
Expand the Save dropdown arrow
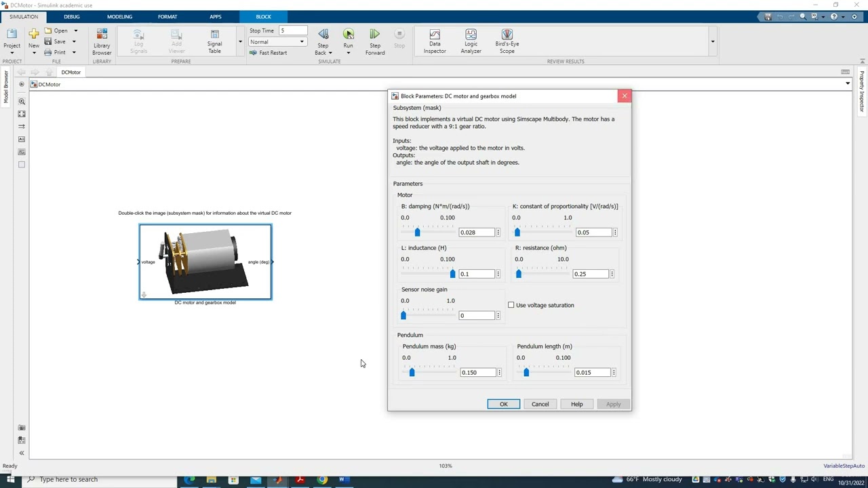(74, 42)
